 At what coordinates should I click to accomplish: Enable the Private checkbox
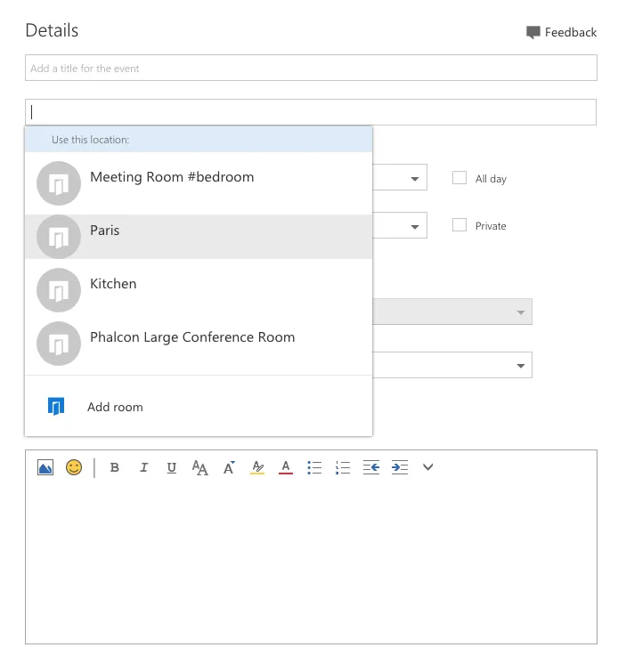(459, 225)
